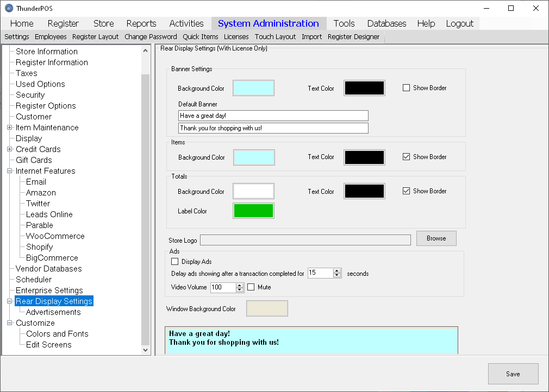
Task: Select Advertisements in the settings tree
Action: 53,312
